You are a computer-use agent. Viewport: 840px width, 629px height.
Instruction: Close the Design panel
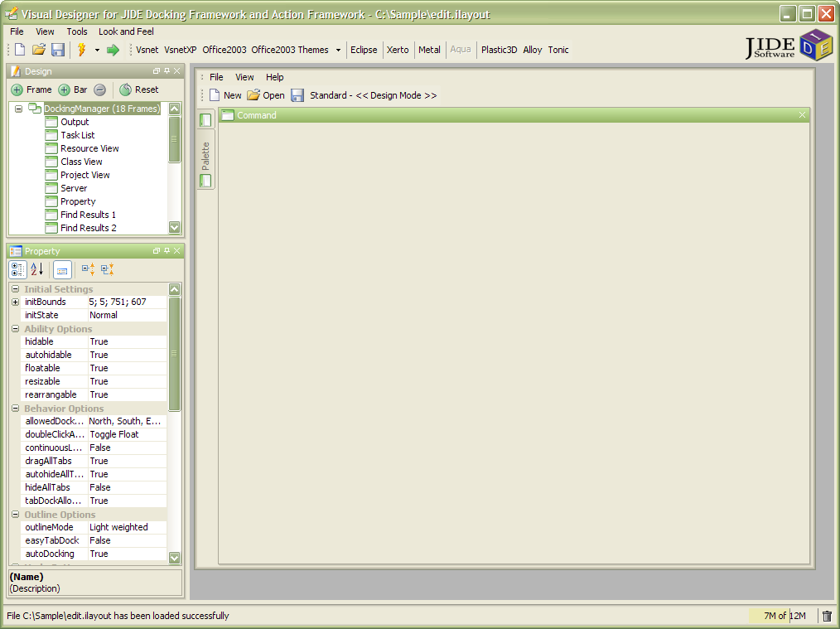point(176,70)
